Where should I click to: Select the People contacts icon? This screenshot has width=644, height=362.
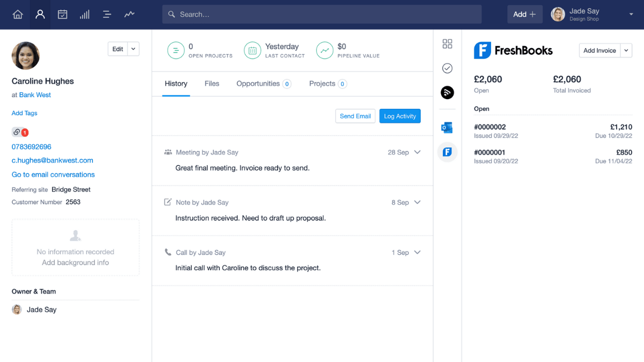click(x=40, y=14)
